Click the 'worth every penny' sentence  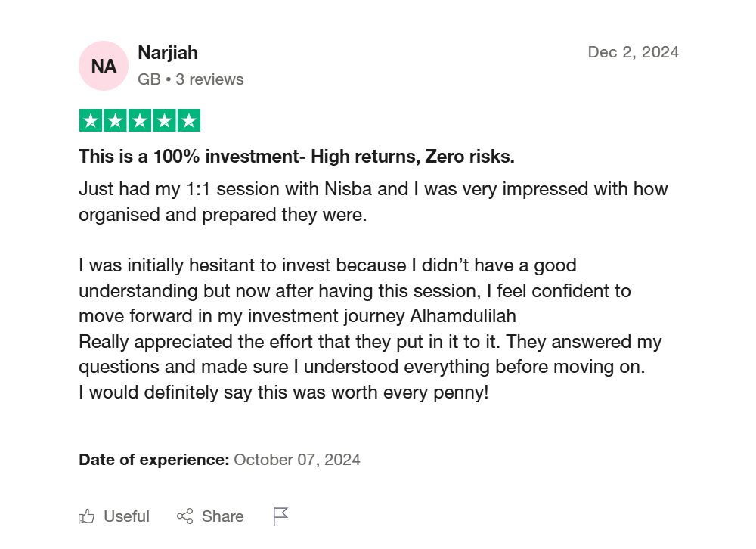click(x=283, y=393)
